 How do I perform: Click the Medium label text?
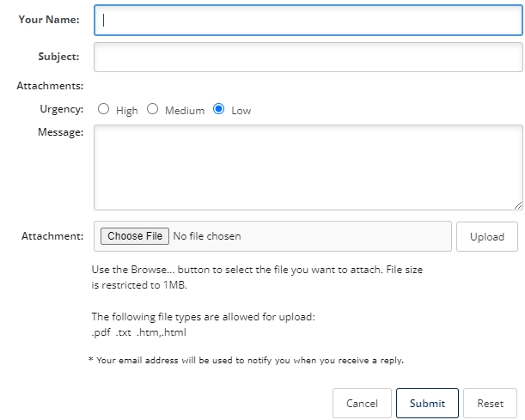click(185, 111)
